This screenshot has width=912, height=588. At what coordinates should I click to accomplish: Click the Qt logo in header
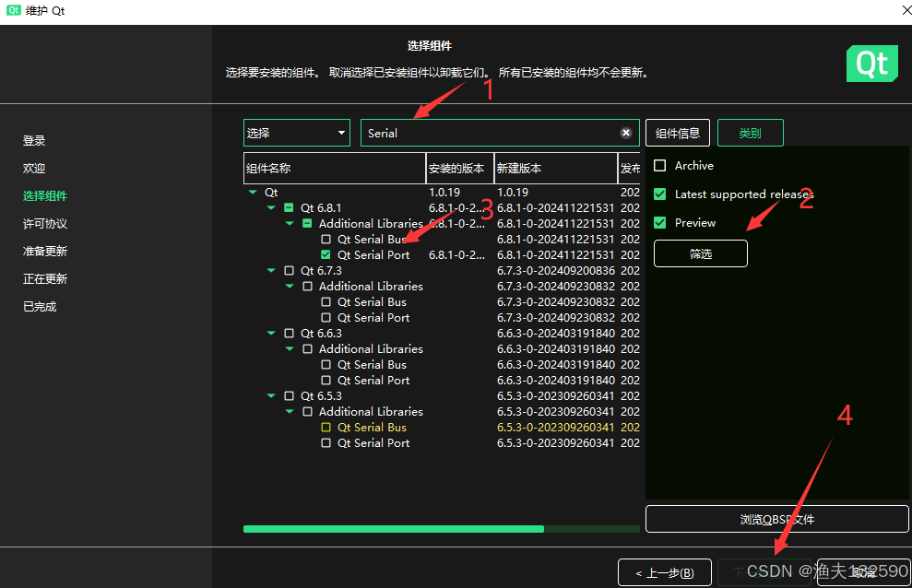871,64
